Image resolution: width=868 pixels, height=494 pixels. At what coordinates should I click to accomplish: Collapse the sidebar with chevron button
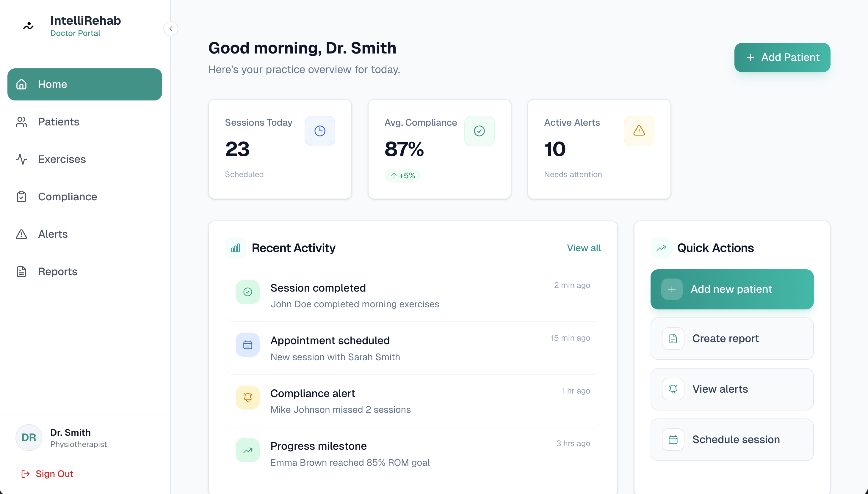[171, 29]
